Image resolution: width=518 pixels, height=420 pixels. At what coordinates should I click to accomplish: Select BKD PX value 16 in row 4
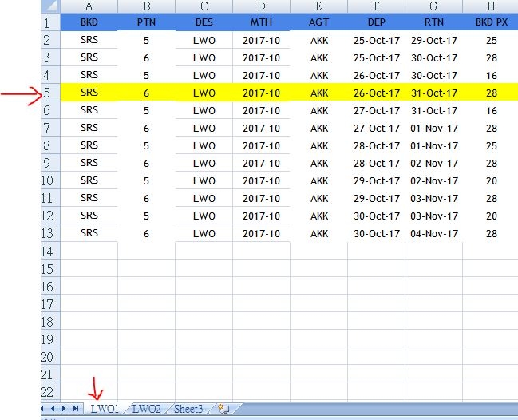(491, 75)
